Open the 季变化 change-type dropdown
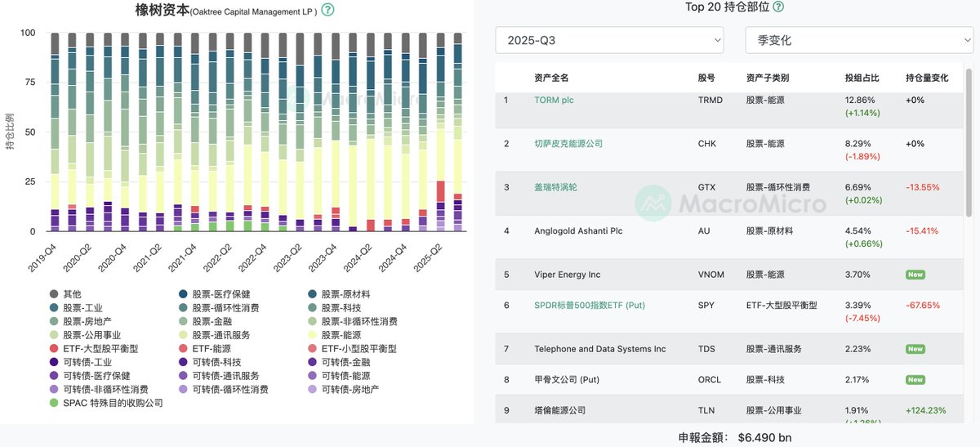This screenshot has height=447, width=980. (859, 40)
